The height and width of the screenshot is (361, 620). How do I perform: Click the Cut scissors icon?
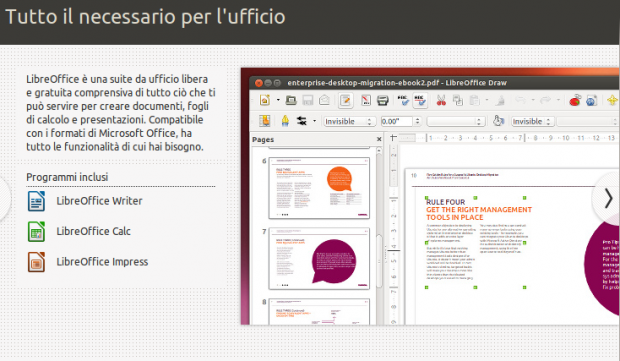click(x=441, y=100)
